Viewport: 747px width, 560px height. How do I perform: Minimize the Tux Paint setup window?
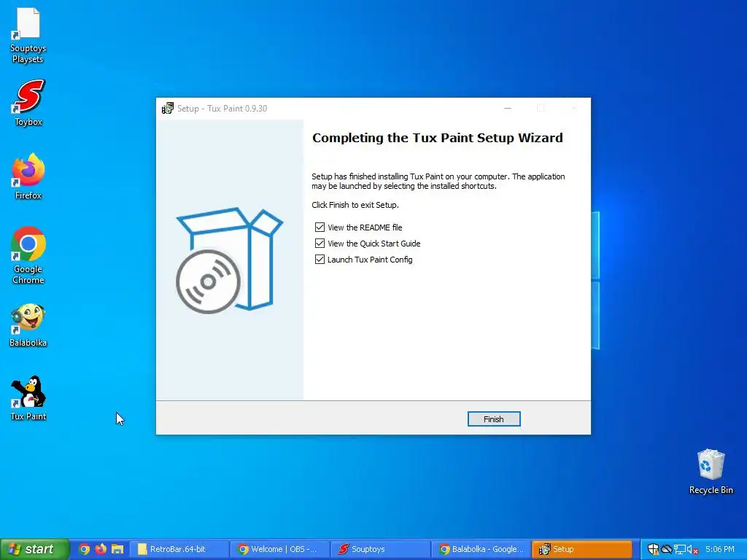[x=508, y=108]
